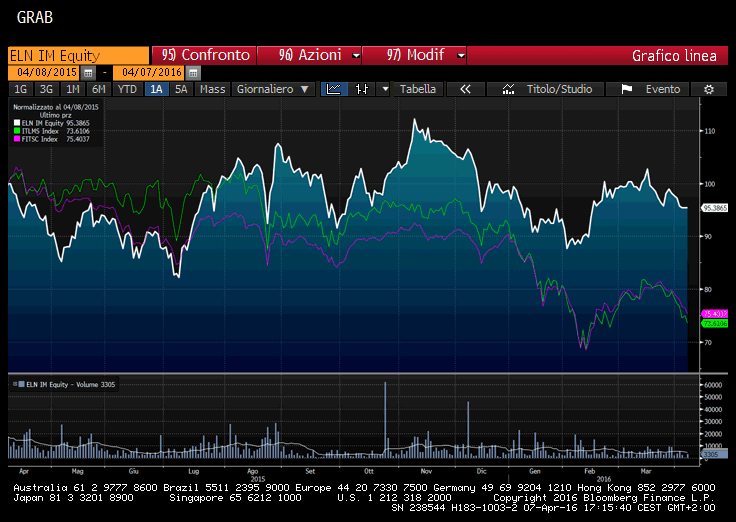Click the white ELN IM Equity legend swatch
This screenshot has width=736, height=522.
coord(17,123)
